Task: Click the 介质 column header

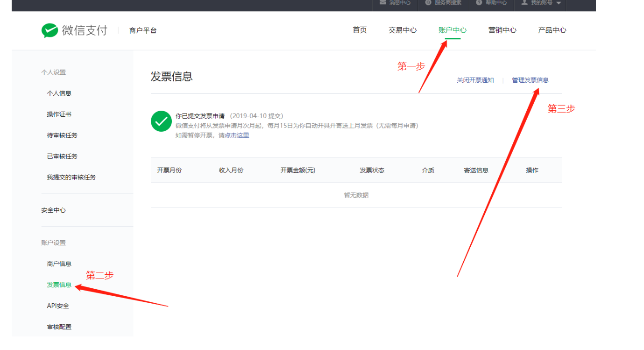Action: pos(428,170)
